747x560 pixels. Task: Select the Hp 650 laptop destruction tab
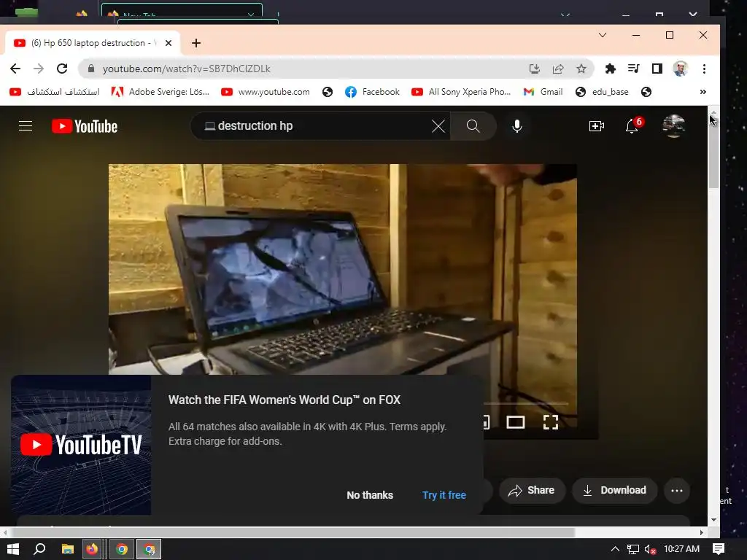(x=93, y=43)
